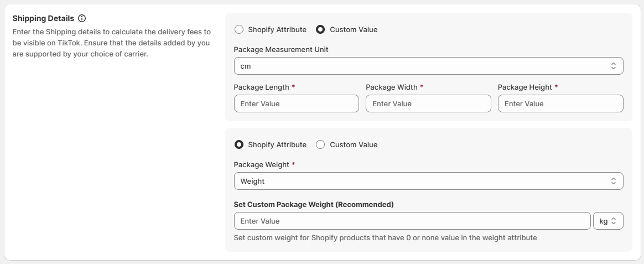Viewport: 644px width, 264px height.
Task: Click the Package Length input field
Action: tap(296, 103)
